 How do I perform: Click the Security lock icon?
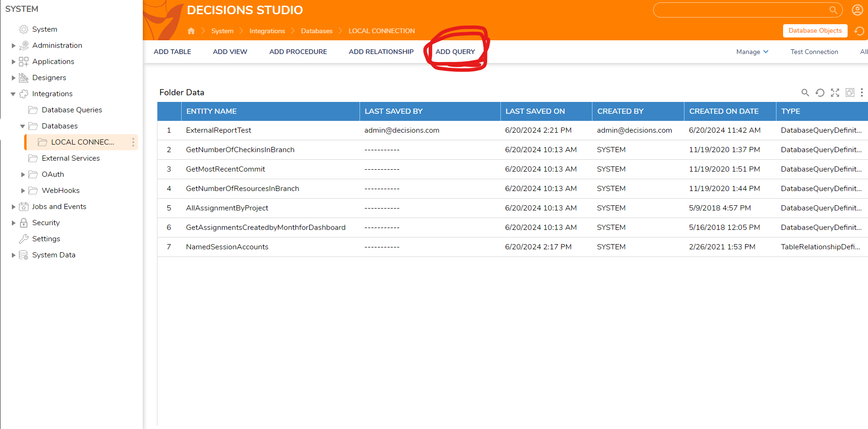click(24, 223)
